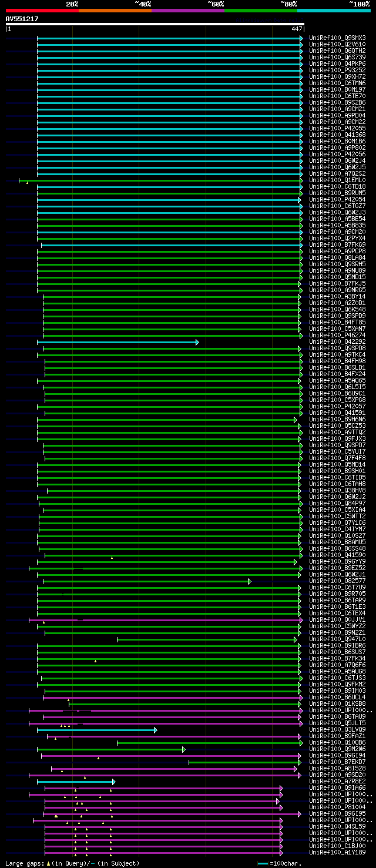Click the query end position label 447
This screenshot has height=868, width=376.
297,29
